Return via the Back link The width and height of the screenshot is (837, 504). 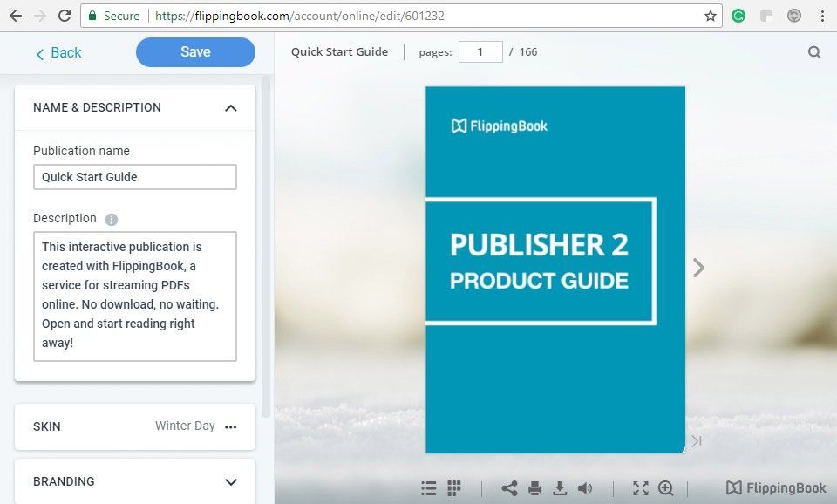click(58, 53)
